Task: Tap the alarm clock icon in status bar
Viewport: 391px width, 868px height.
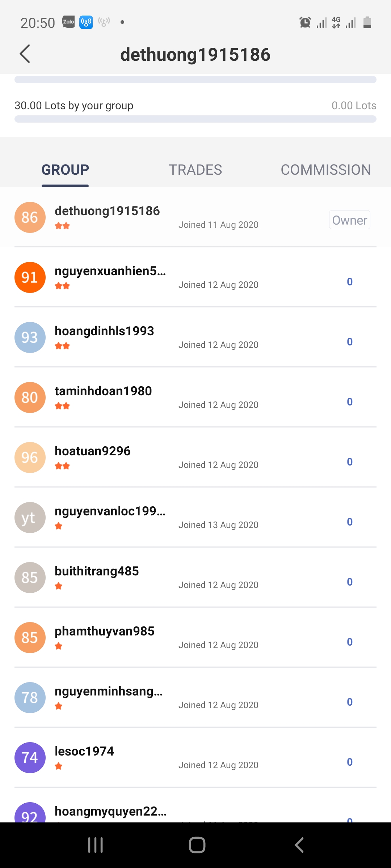Action: point(305,22)
